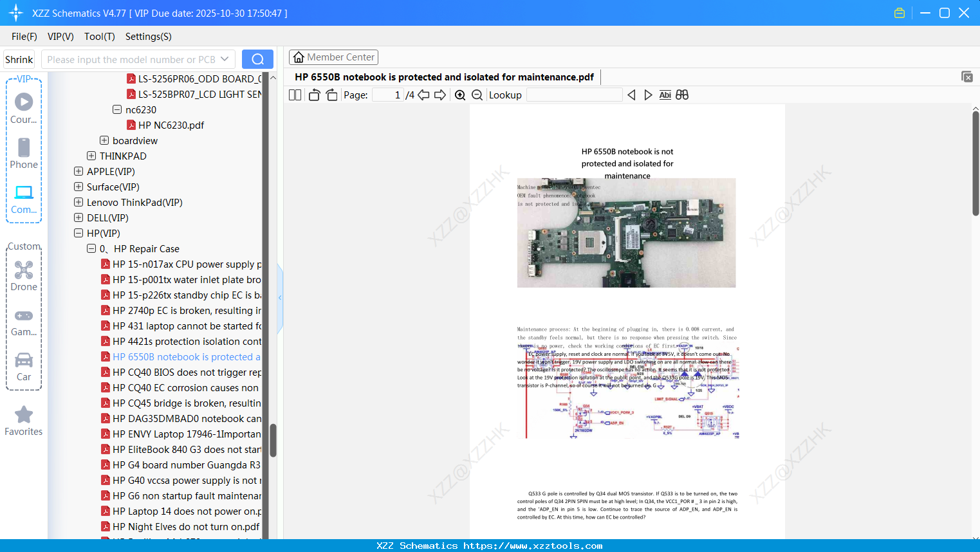
Task: Zoom in on the PDF
Action: coord(460,95)
